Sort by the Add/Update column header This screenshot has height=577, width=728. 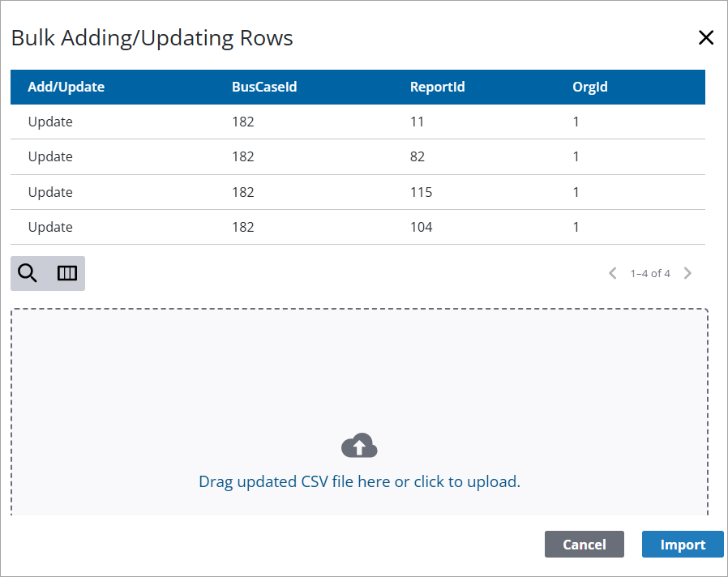(x=66, y=87)
